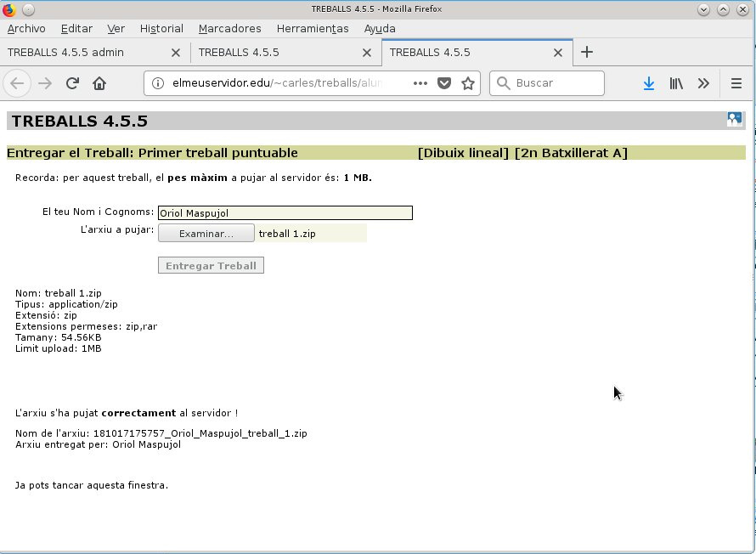756x554 pixels.
Task: Show site information icon in address bar
Action: [x=158, y=83]
